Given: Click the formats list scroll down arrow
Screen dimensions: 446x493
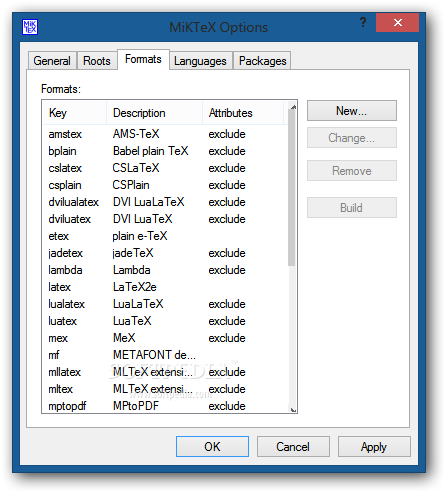Looking at the screenshot, I should pyautogui.click(x=293, y=409).
